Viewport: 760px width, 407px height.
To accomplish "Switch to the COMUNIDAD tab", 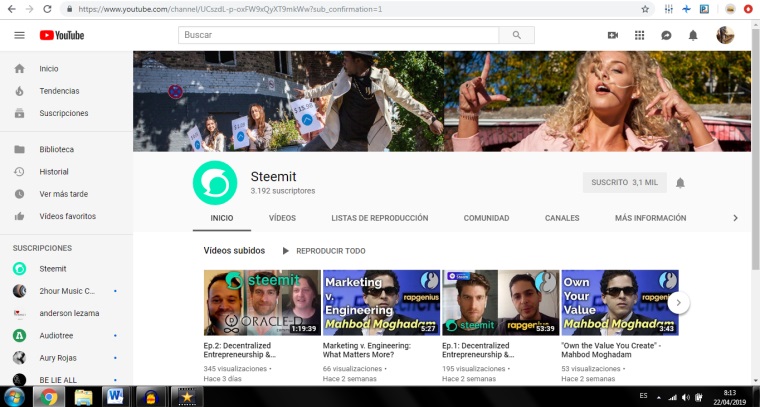I will 486,218.
